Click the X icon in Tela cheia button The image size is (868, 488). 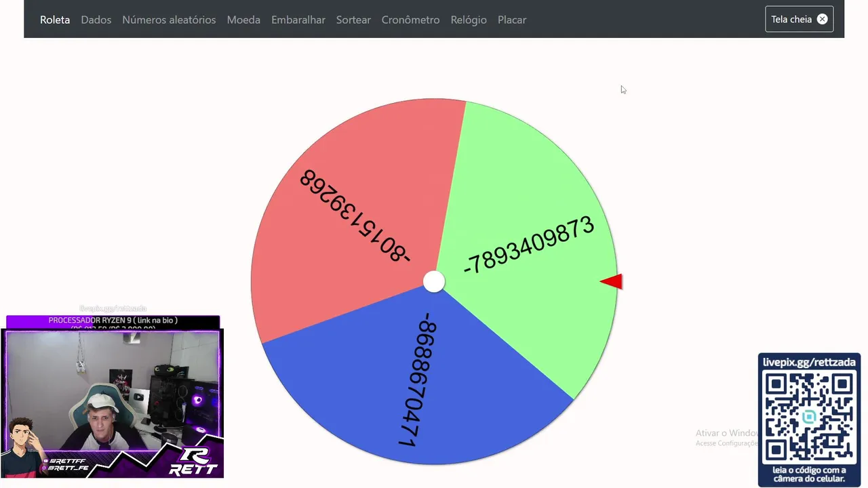[x=822, y=19]
